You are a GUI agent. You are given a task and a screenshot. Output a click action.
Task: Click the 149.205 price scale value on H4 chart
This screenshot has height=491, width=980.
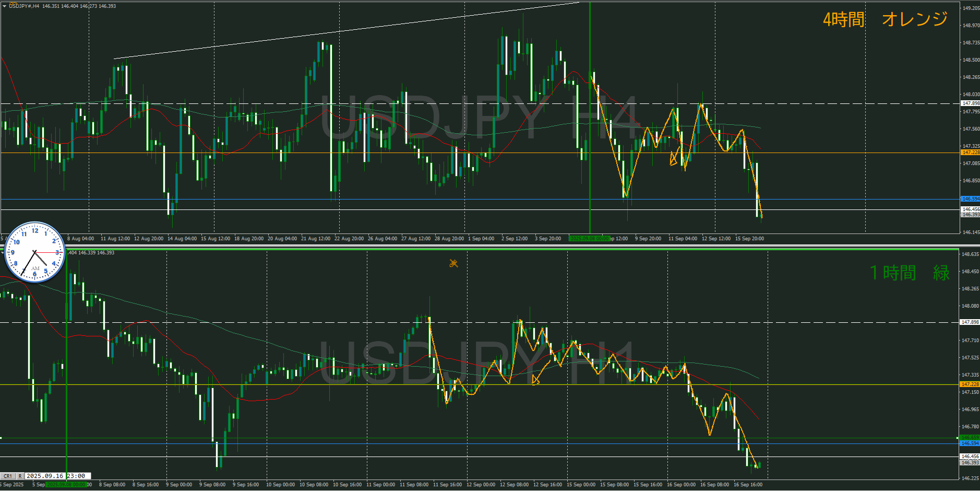(x=971, y=8)
